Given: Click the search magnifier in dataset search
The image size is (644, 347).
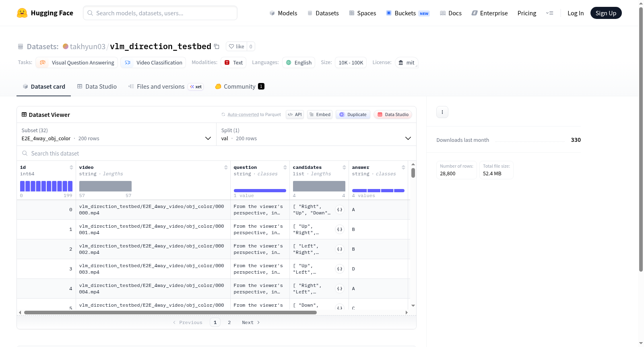Looking at the screenshot, I should tap(25, 153).
